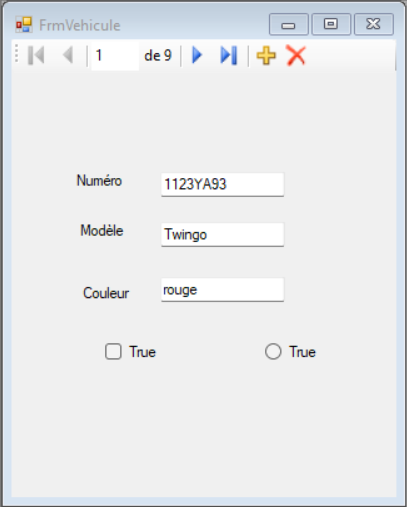Click the navigator toolbar grip handle
Image resolution: width=407 pixels, height=507 pixels.
(16, 55)
